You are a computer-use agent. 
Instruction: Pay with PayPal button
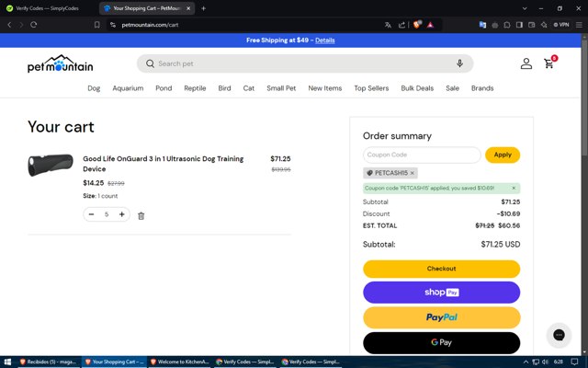tap(441, 317)
